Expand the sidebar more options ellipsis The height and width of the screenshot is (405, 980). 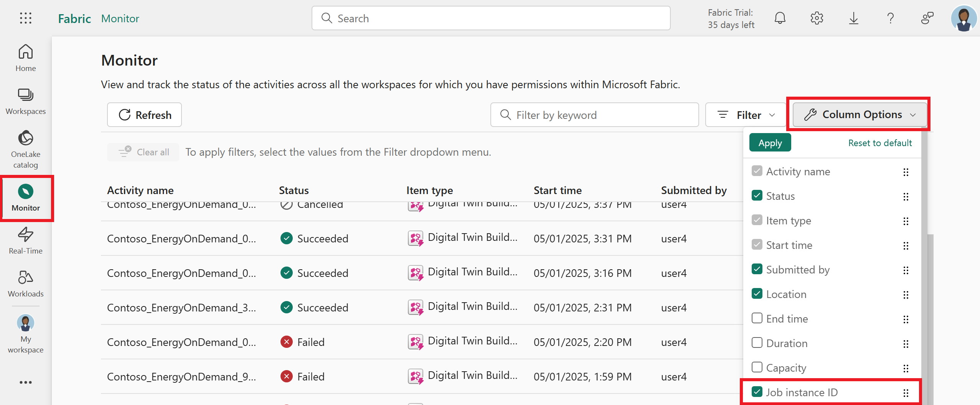tap(26, 382)
